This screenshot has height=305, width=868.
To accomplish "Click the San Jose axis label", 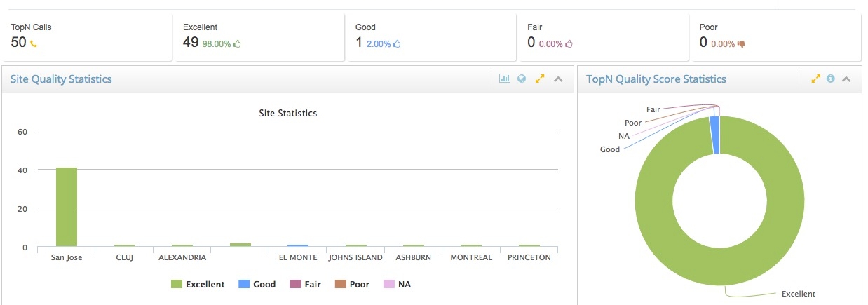I will (67, 257).
